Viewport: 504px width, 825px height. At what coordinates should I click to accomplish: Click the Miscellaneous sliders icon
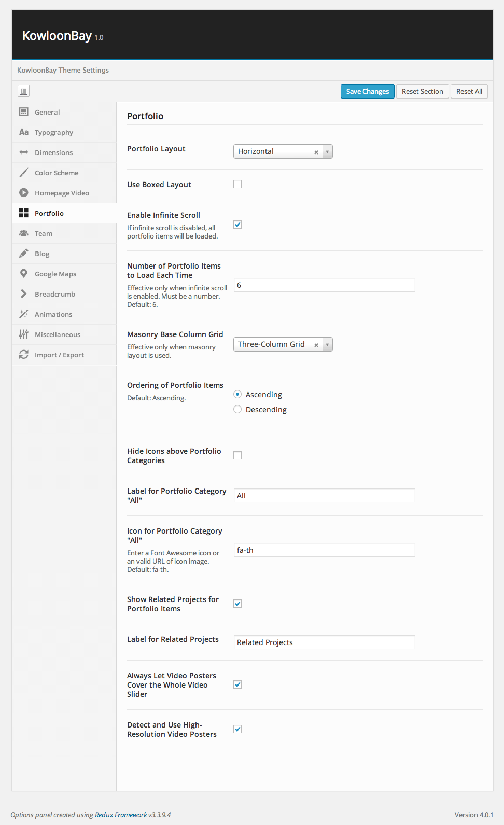pos(24,334)
